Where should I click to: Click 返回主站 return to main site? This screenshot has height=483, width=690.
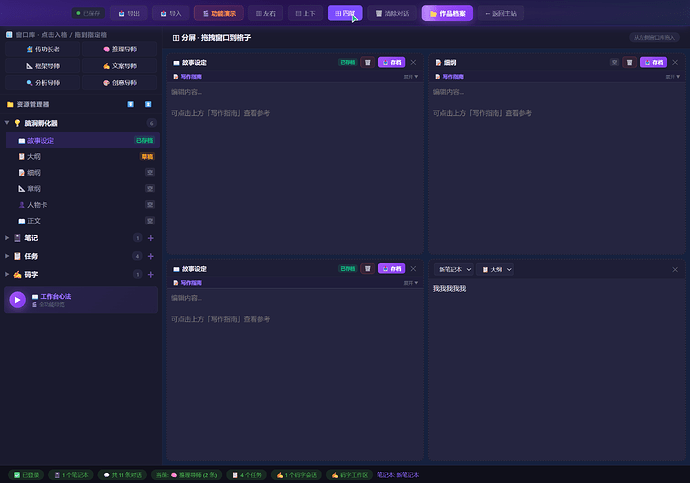(x=501, y=14)
